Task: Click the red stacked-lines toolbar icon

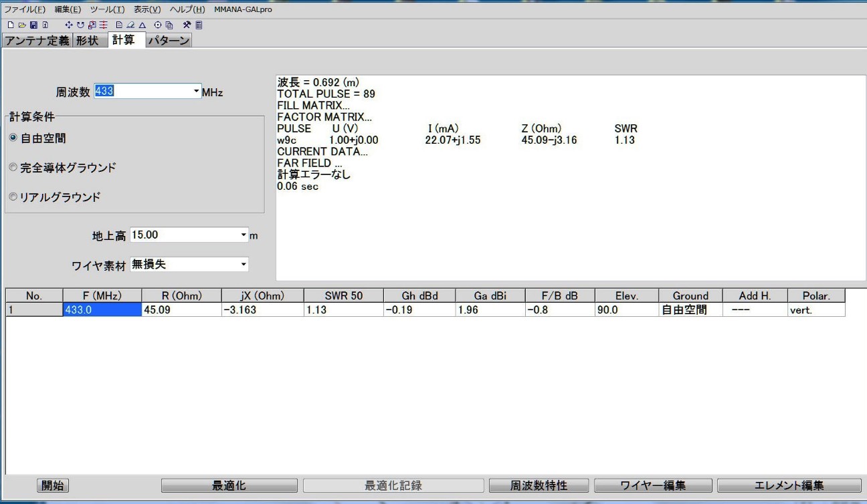Action: click(104, 25)
